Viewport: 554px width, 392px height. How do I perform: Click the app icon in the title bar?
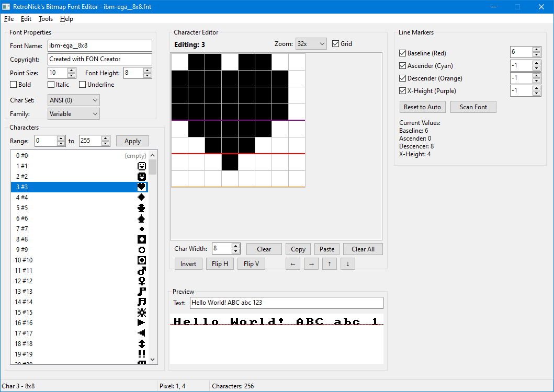6,7
